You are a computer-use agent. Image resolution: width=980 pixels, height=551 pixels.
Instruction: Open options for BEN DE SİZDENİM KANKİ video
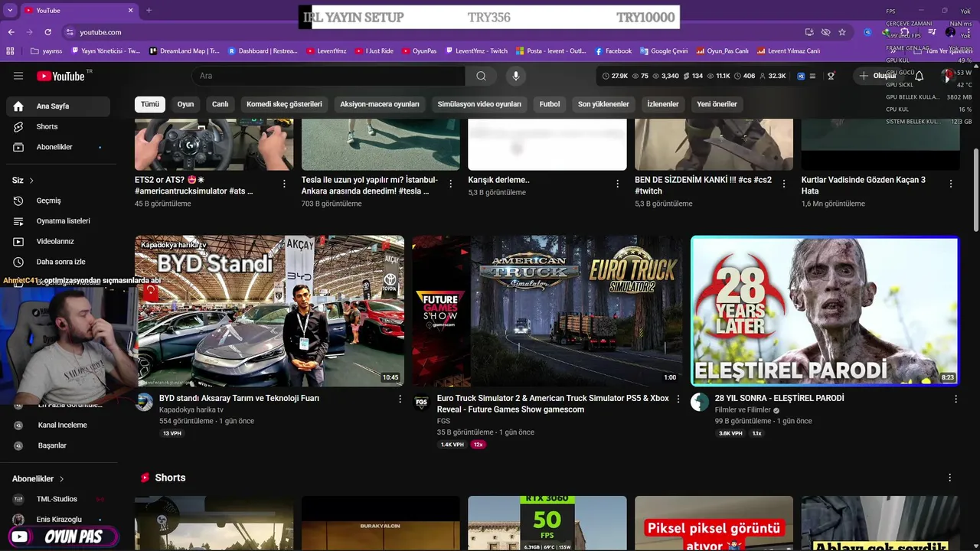pyautogui.click(x=784, y=184)
